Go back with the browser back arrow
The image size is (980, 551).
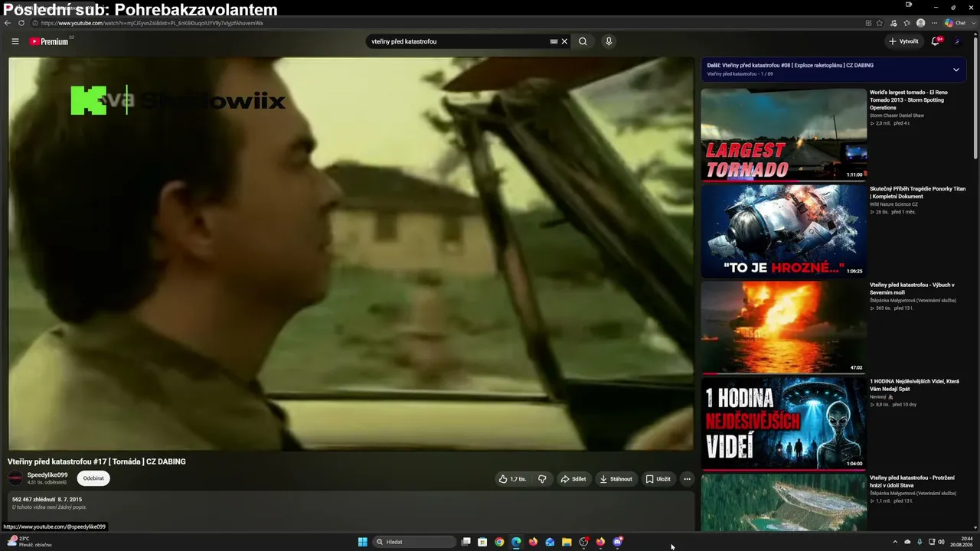(8, 23)
